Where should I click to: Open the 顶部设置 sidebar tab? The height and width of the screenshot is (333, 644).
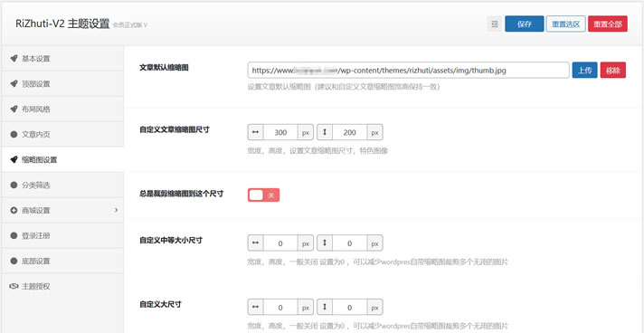click(62, 84)
